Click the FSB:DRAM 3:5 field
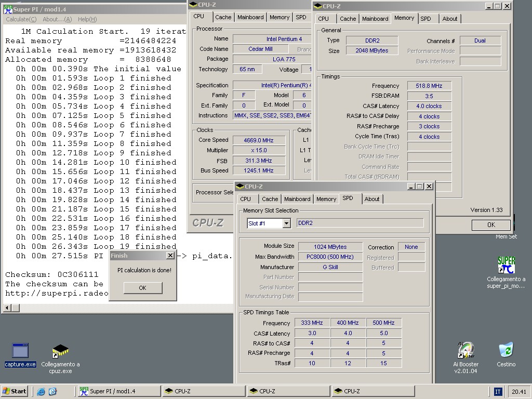The width and height of the screenshot is (532, 399). point(429,96)
